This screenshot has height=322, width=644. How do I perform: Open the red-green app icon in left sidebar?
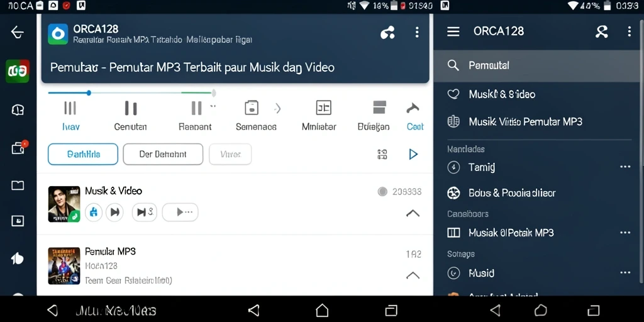[x=17, y=71]
